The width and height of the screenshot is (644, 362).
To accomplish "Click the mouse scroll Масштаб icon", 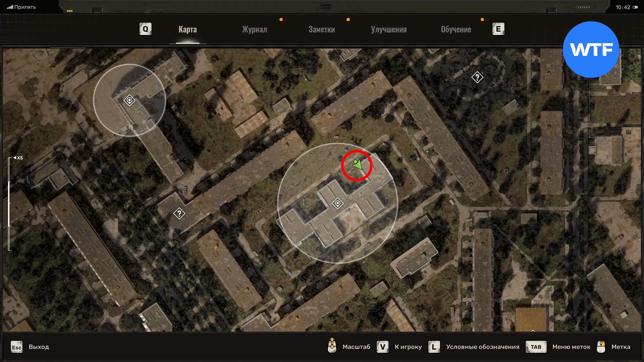I will (x=332, y=346).
